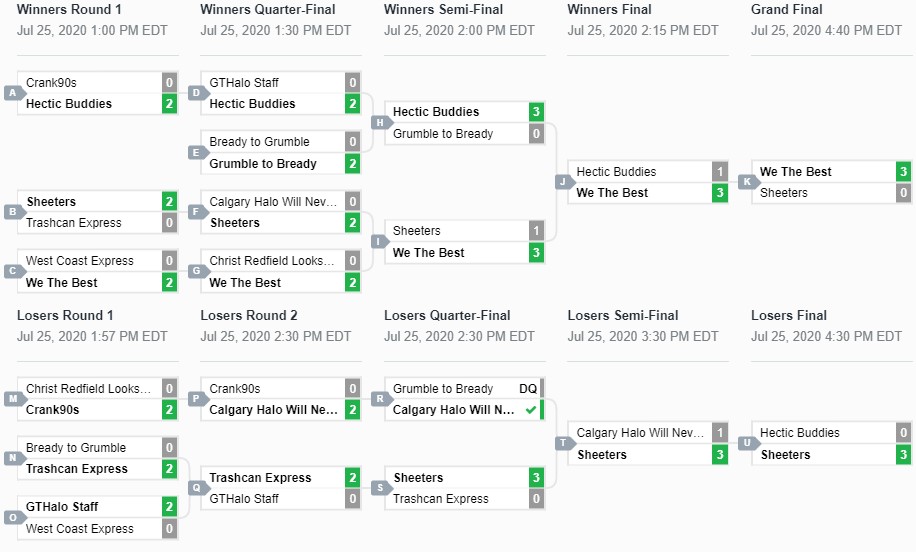Select the match H badge in Winners Semi-Final

[x=380, y=123]
